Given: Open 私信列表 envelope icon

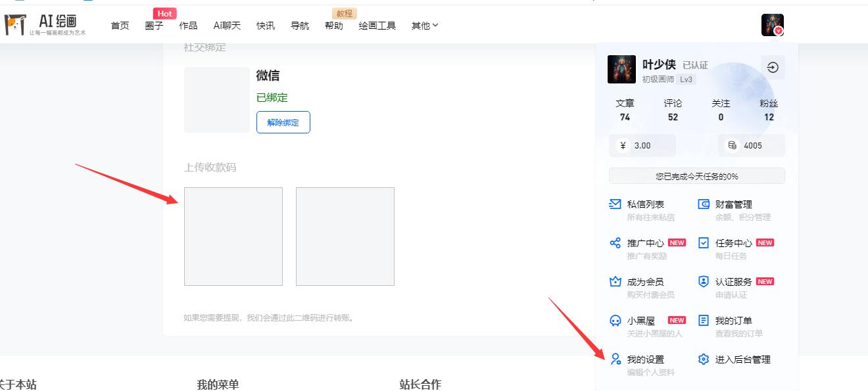Looking at the screenshot, I should click(615, 204).
